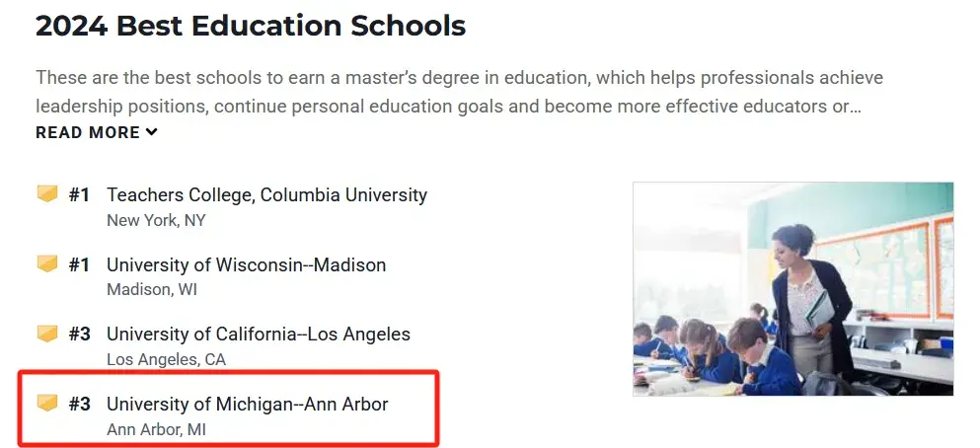Open University of California--Los Angeles link

click(259, 335)
